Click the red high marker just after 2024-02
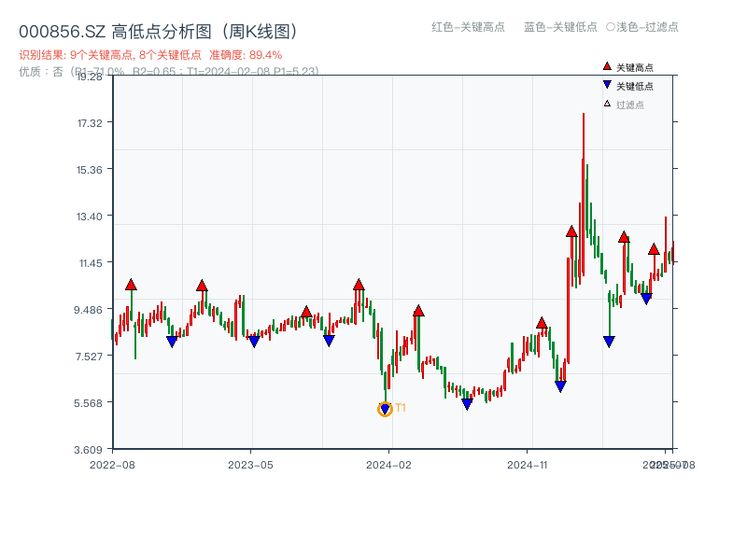747x560 pixels. [x=418, y=311]
